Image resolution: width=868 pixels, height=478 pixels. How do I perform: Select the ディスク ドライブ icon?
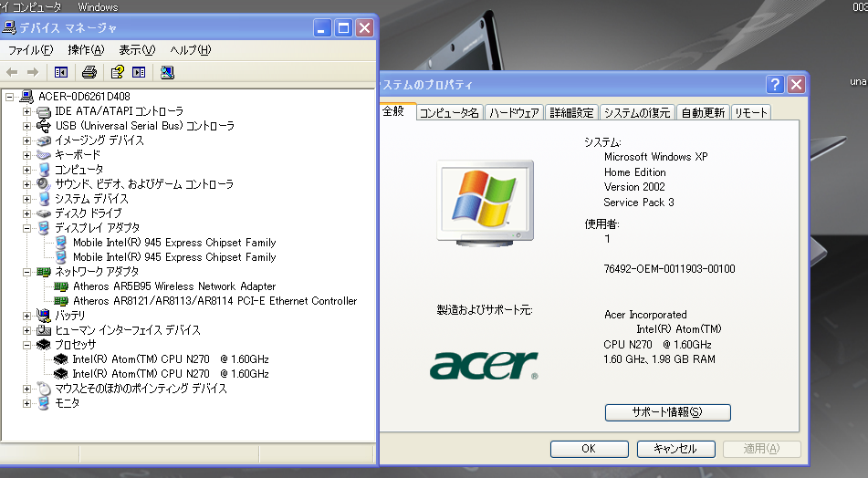point(44,213)
